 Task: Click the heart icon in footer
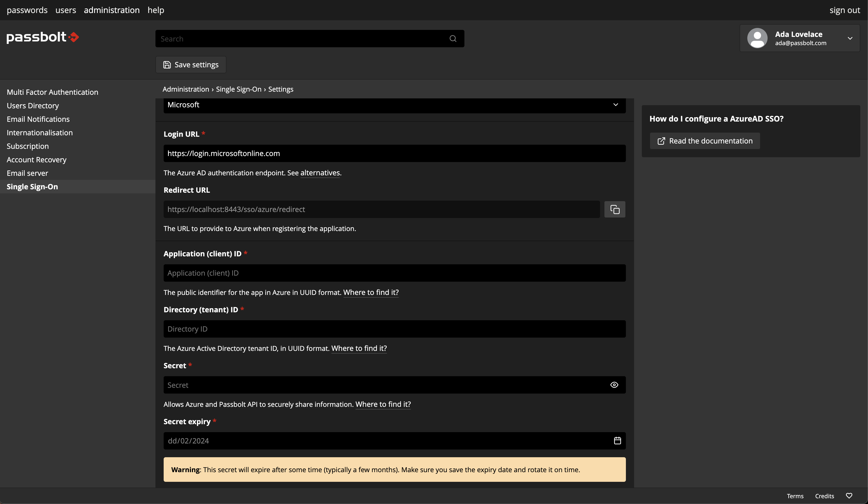coord(849,496)
